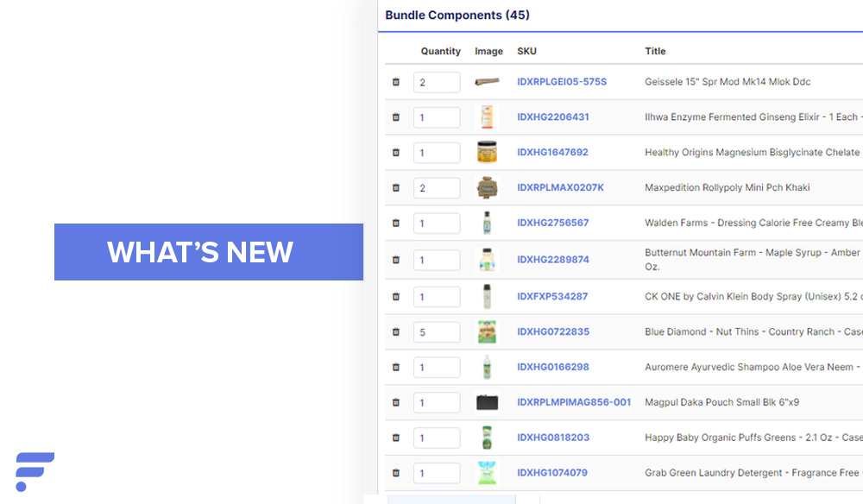
Task: Remove the Magpul Daka Pouch component
Action: click(396, 402)
